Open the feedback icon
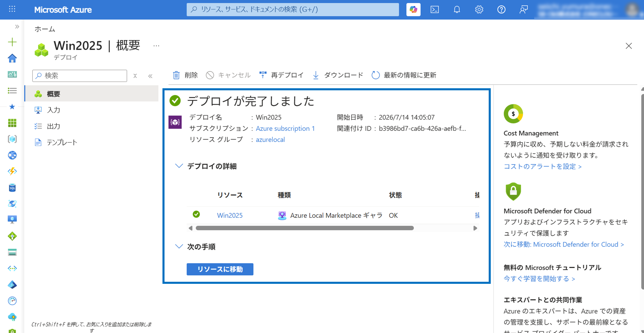The width and height of the screenshot is (644, 333). click(524, 10)
